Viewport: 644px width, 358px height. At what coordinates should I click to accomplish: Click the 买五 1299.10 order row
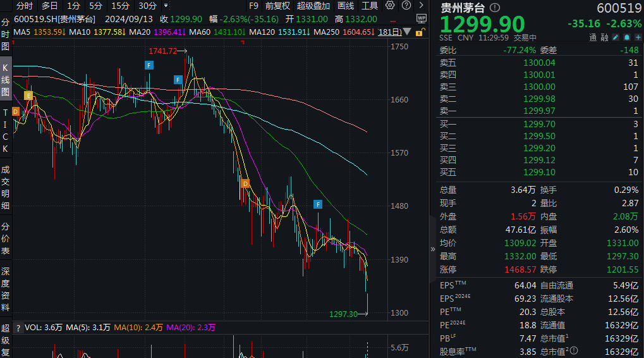pos(539,172)
